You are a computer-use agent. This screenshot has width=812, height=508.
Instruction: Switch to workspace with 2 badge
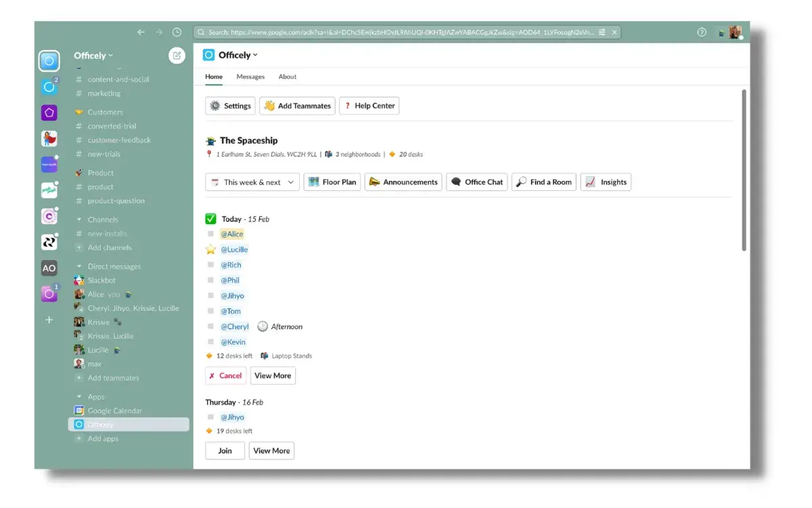49,87
